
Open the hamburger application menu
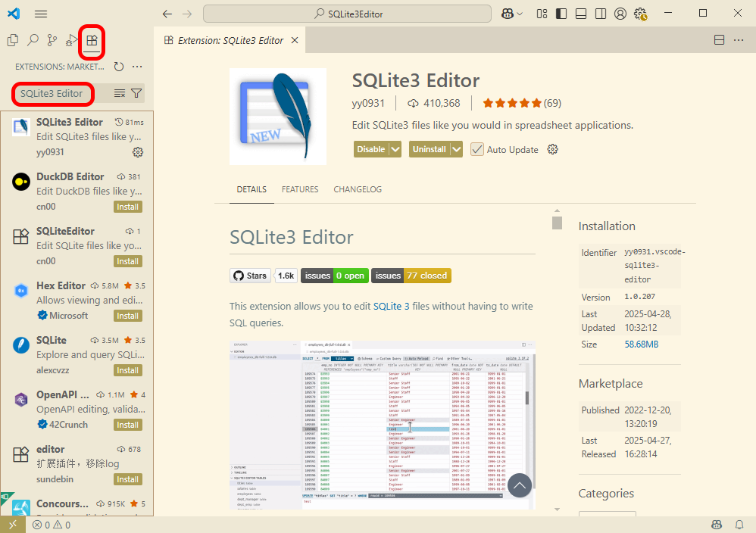(41, 14)
